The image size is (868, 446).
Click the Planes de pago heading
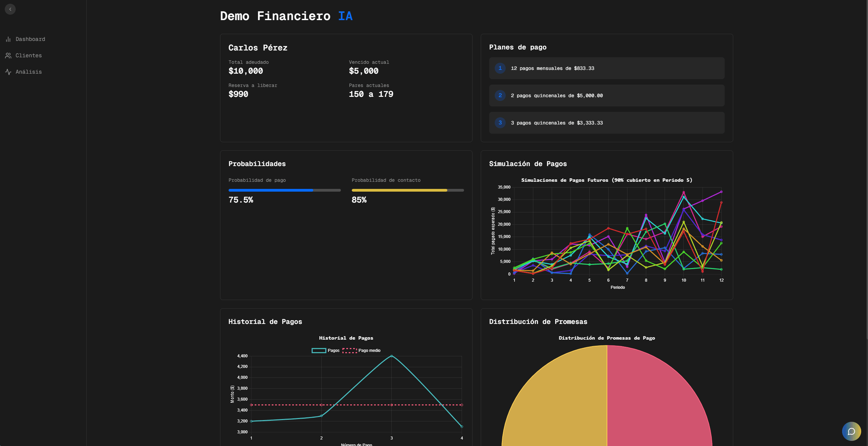(x=518, y=47)
